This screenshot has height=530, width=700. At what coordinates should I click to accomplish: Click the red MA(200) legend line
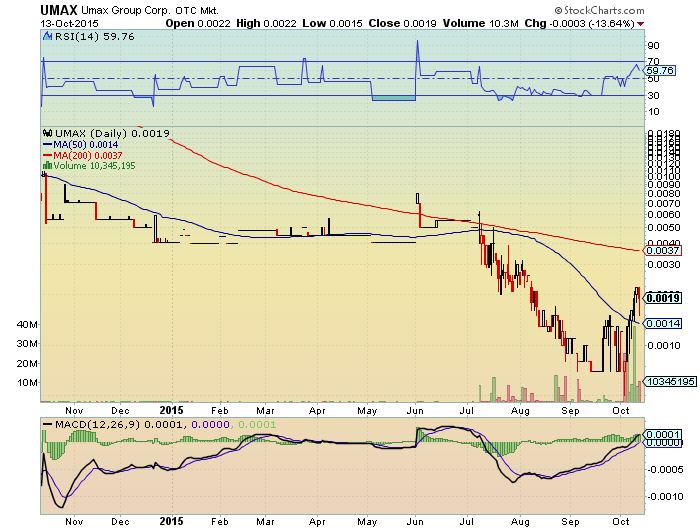tap(45, 155)
